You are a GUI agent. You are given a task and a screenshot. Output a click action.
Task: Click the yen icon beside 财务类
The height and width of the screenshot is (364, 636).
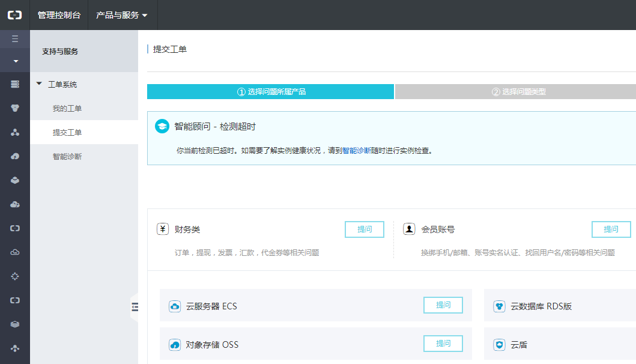163,229
